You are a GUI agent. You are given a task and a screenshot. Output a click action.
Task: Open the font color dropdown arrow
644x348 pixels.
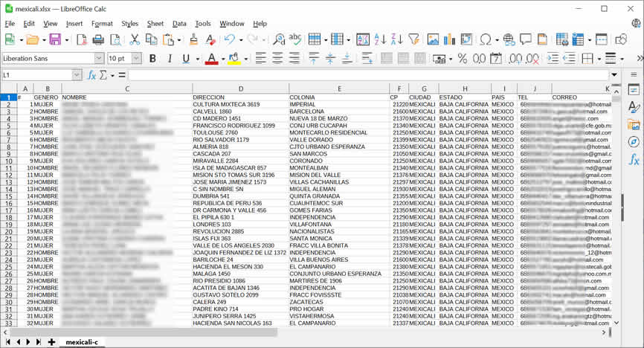click(x=223, y=59)
